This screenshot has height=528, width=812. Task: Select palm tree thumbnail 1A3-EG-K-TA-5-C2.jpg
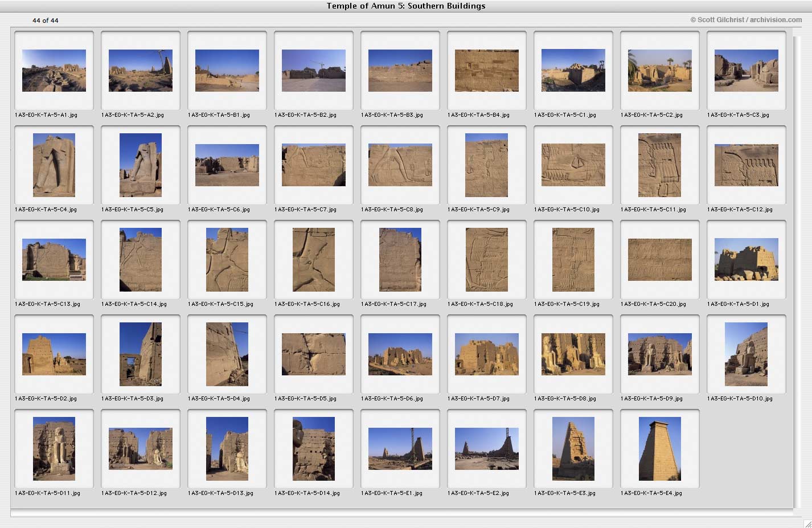point(660,71)
